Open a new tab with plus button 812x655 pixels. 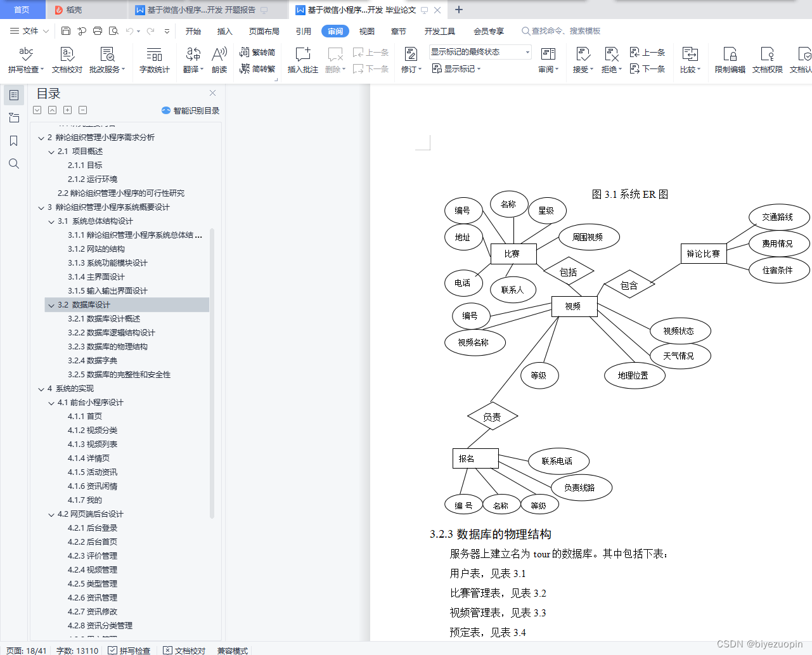point(459,10)
